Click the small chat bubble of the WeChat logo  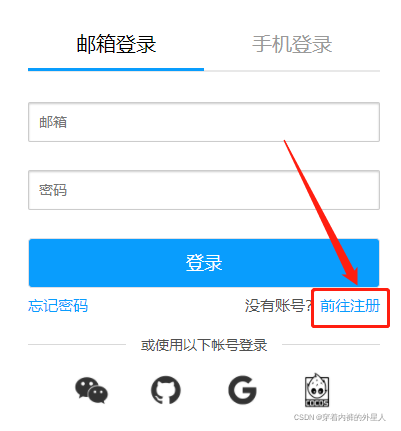point(98,395)
